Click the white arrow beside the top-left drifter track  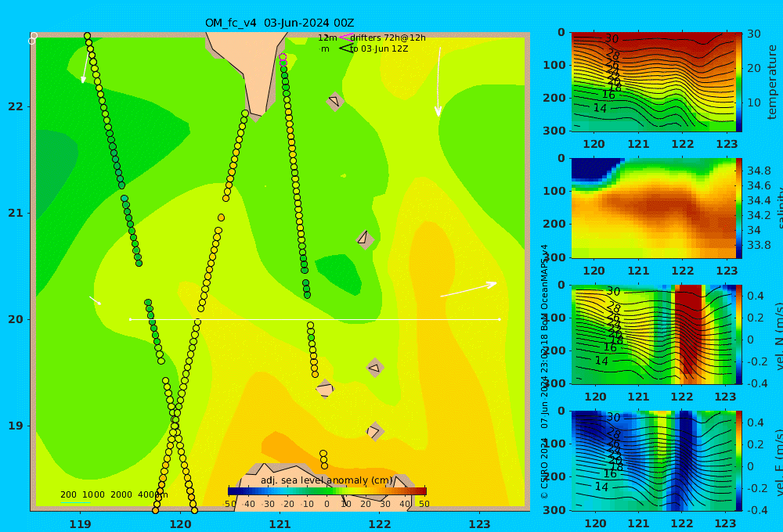[85, 66]
